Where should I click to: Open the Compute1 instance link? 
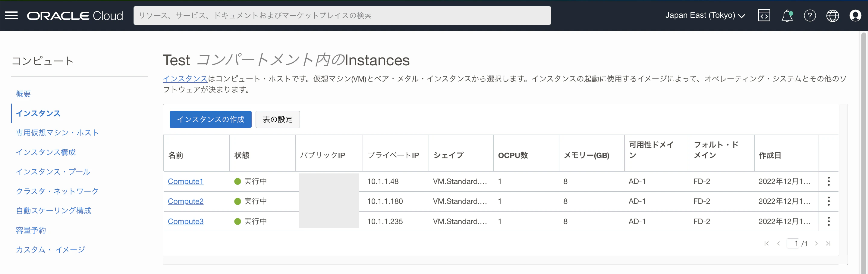186,182
